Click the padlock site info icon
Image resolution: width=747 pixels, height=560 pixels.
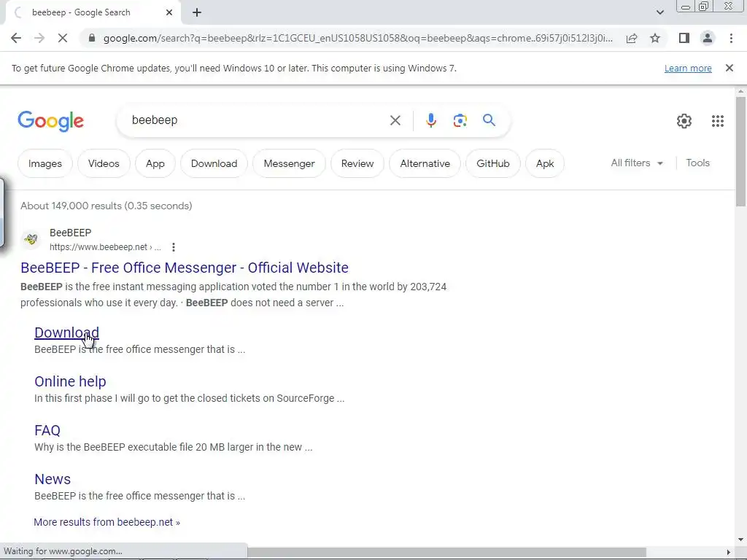92,38
